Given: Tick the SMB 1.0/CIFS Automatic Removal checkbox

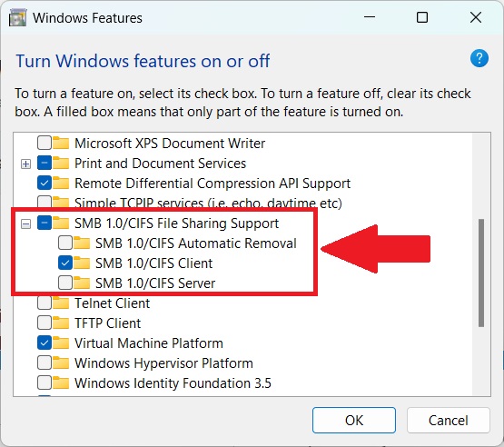Looking at the screenshot, I should [x=65, y=243].
